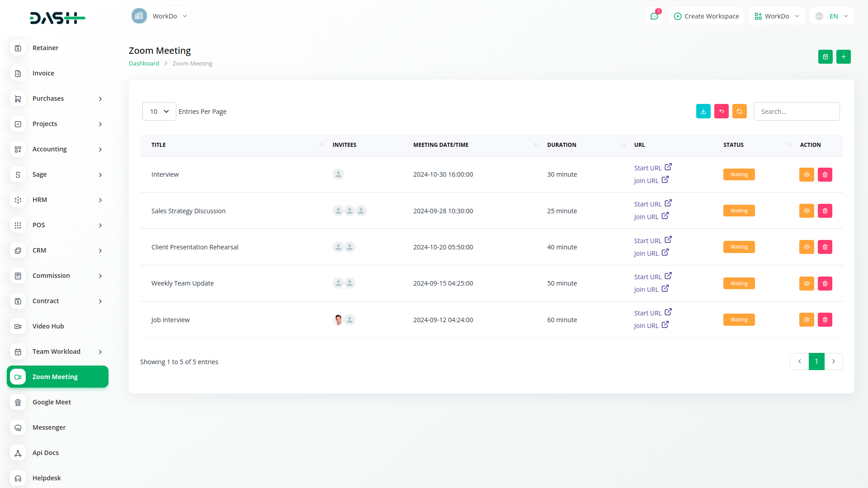Delete the Job Interview meeting row

825,320
